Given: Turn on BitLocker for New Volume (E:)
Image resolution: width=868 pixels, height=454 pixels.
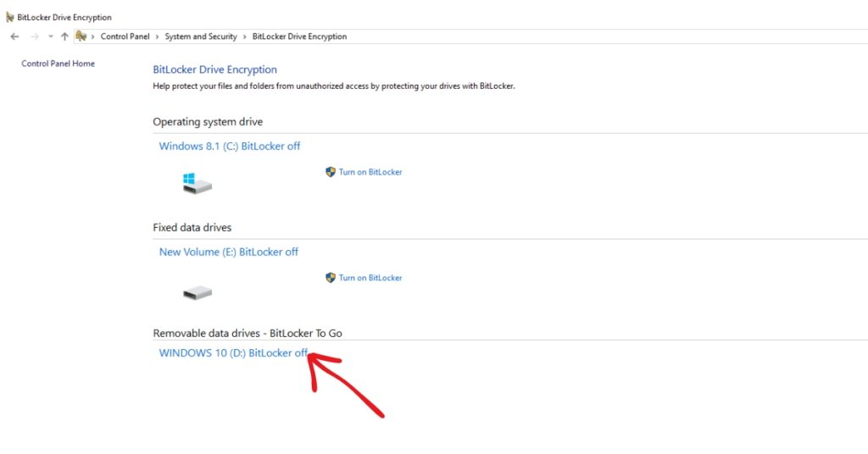Looking at the screenshot, I should tap(370, 278).
